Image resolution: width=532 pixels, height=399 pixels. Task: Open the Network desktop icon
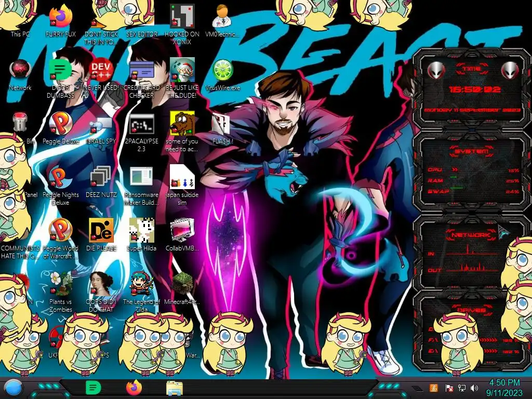click(20, 75)
